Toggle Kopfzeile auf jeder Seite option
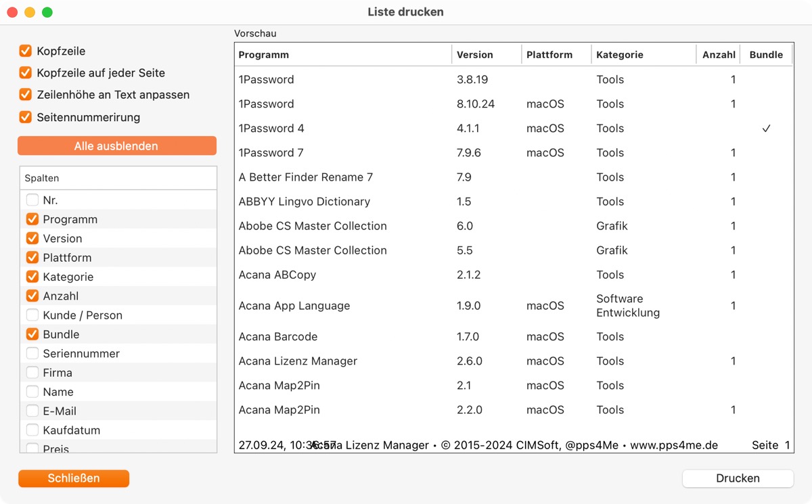The width and height of the screenshot is (812, 504). click(x=26, y=73)
